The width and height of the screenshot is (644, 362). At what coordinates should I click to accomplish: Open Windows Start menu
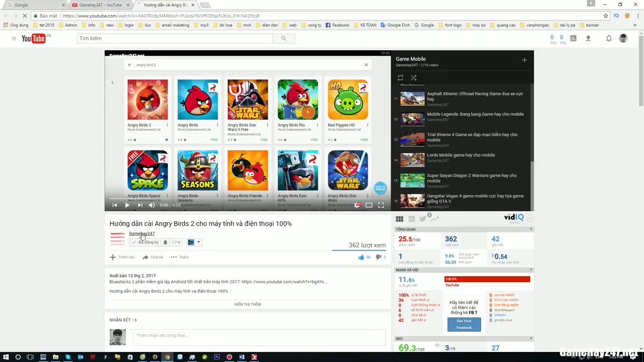[6, 357]
